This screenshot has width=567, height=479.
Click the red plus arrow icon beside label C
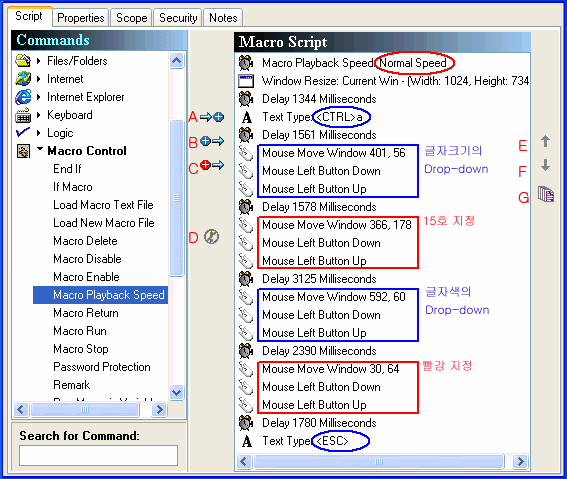[x=212, y=165]
